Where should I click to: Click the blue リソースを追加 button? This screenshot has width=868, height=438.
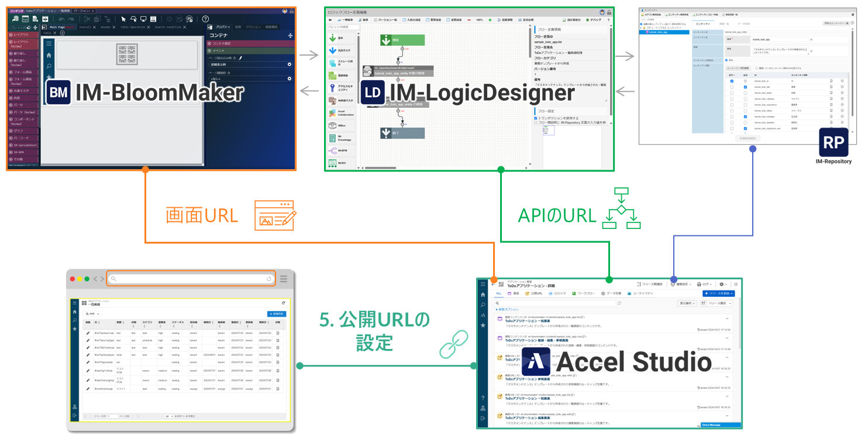point(719,293)
